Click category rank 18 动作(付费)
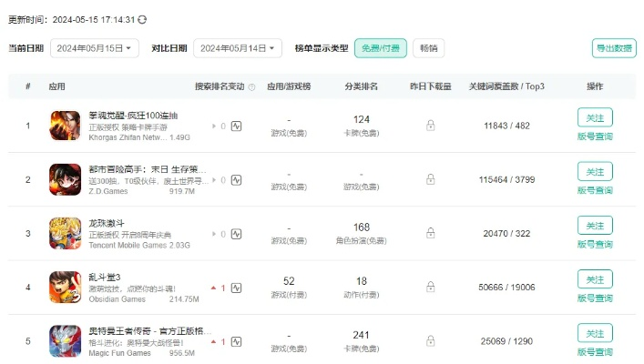 (362, 288)
